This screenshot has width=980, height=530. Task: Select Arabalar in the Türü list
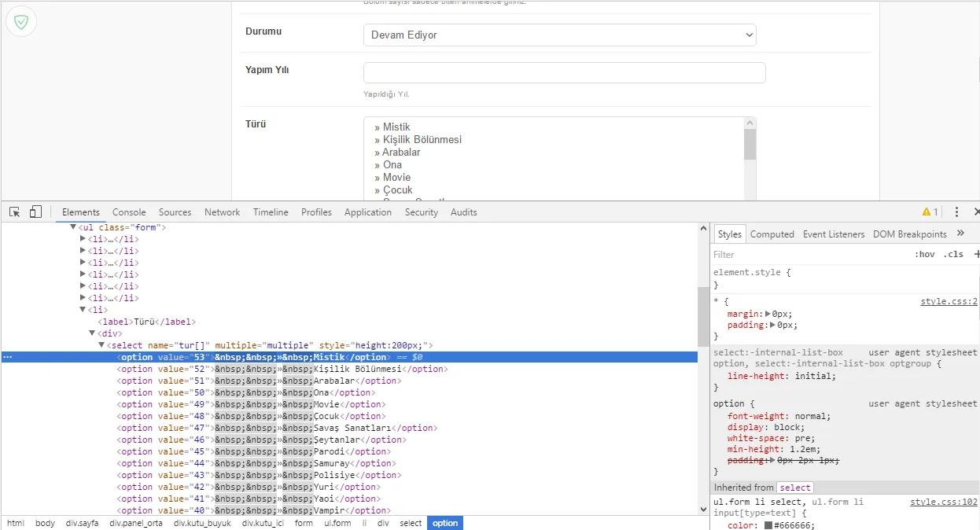pyautogui.click(x=554, y=152)
